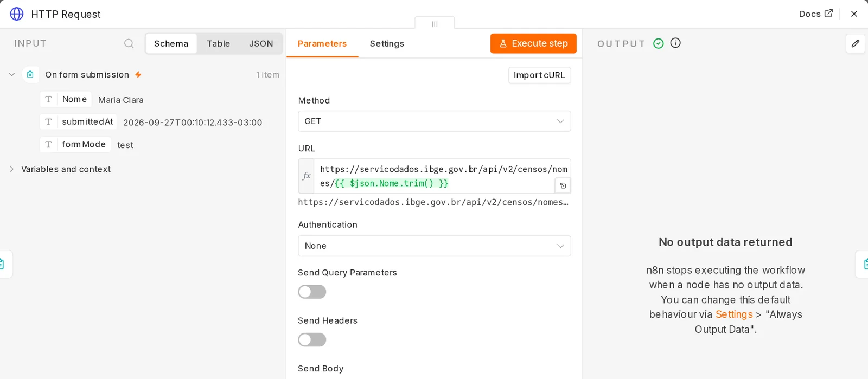Open the Docs external link
Screen dimensions: 868x379
tap(815, 14)
